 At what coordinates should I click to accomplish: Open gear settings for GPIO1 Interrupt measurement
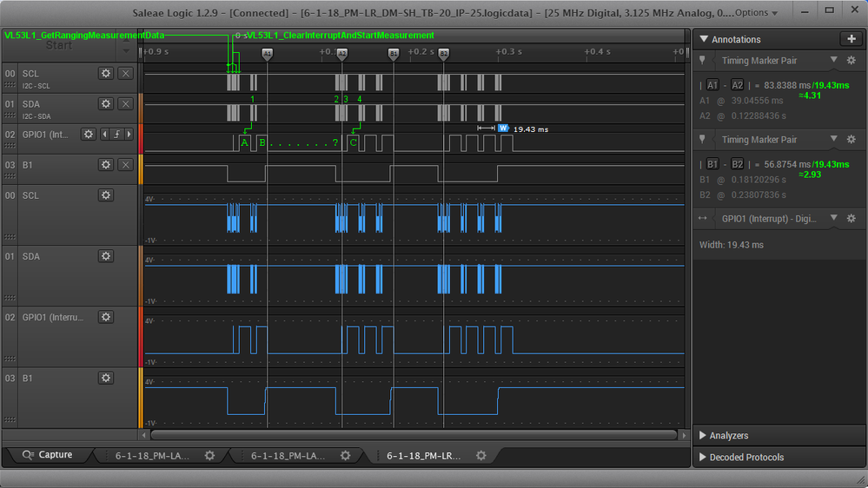pos(851,219)
